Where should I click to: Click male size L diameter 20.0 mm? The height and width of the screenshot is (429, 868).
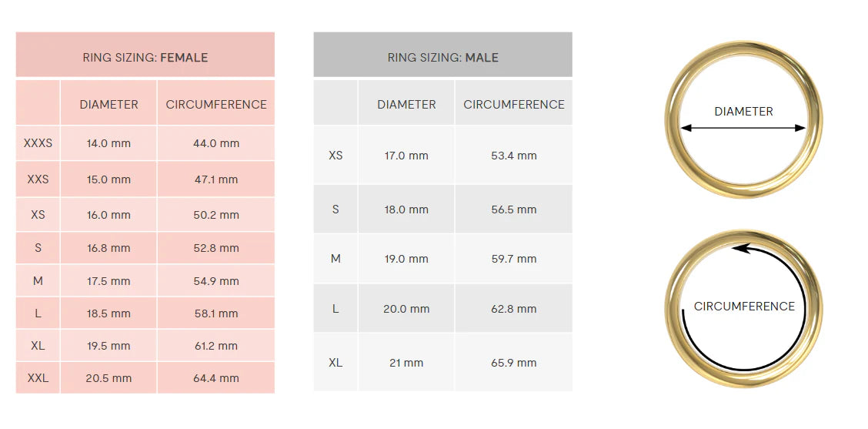pyautogui.click(x=406, y=309)
